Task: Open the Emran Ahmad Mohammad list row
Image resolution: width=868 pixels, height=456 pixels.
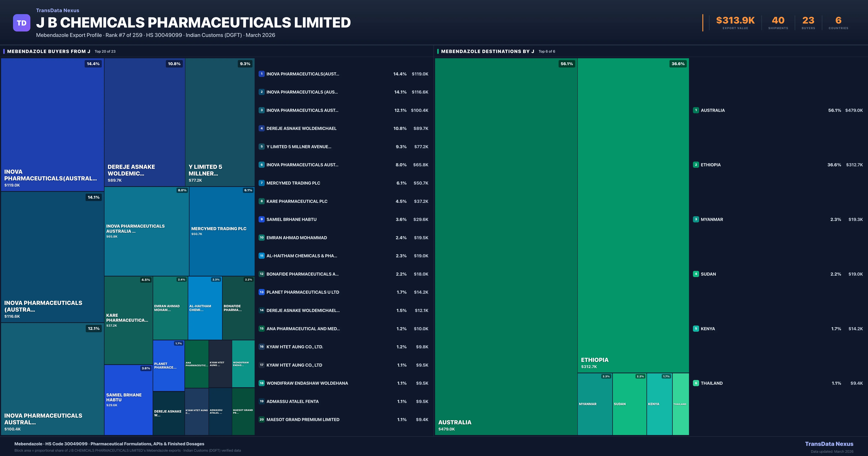Action: pos(297,238)
